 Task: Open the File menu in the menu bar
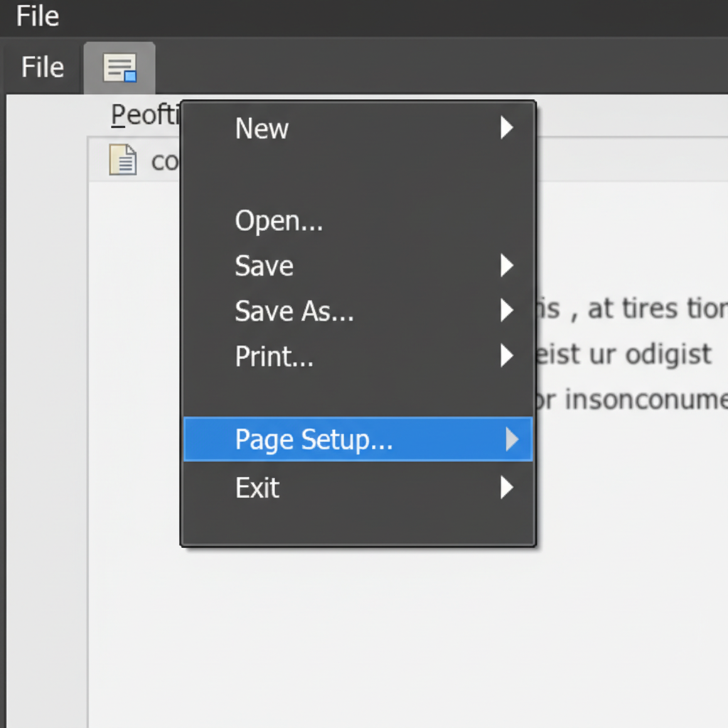pyautogui.click(x=42, y=68)
